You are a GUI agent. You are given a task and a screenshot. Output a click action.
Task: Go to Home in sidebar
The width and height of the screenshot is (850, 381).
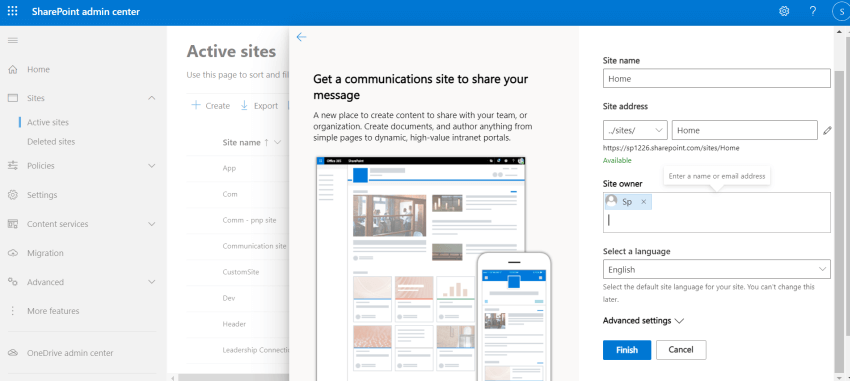[38, 69]
